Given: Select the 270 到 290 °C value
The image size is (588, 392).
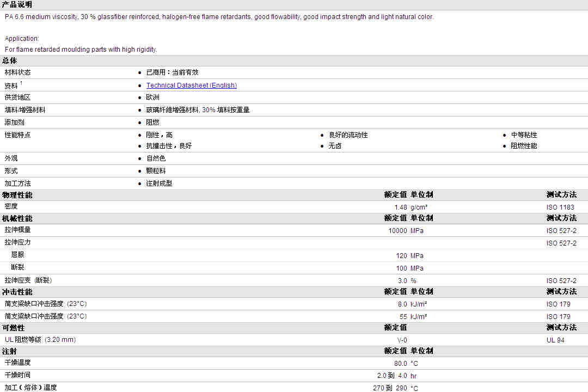Looking at the screenshot, I should (395, 388).
